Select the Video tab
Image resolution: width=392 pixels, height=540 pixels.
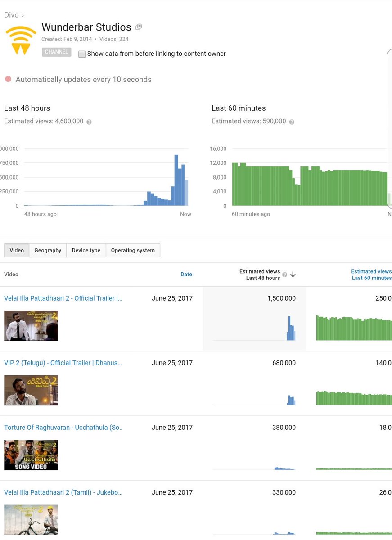pos(17,250)
